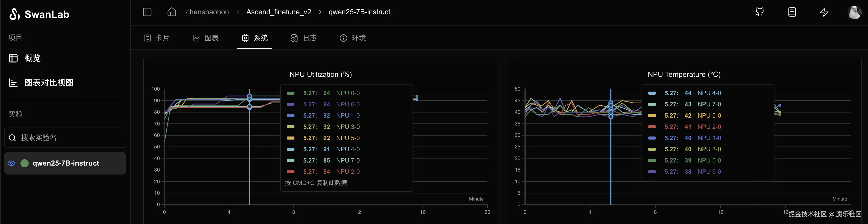Open the documentation page icon

click(792, 12)
